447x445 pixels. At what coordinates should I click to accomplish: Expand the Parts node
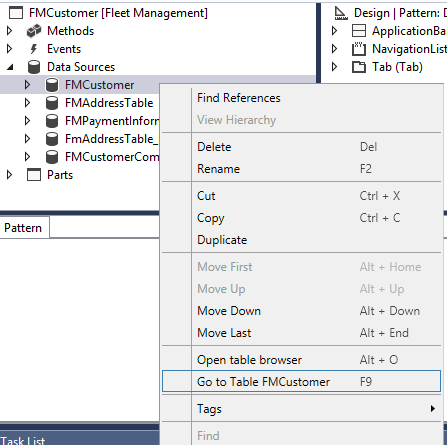(x=9, y=175)
